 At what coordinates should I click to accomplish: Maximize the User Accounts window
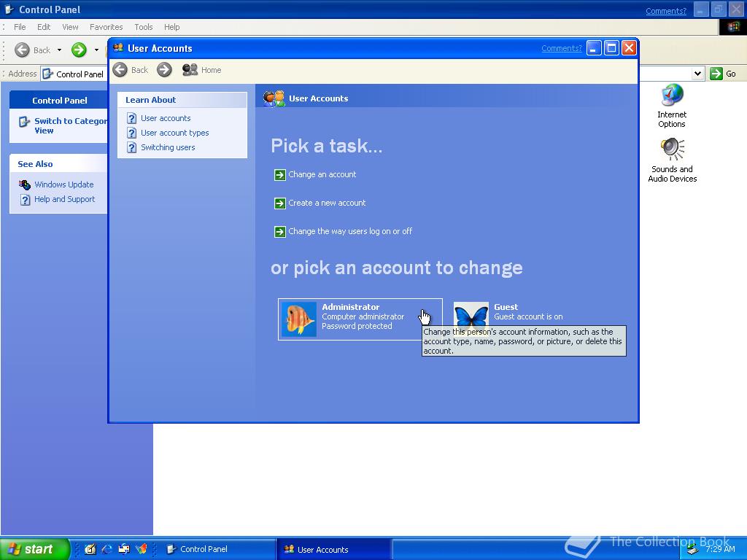pos(611,48)
